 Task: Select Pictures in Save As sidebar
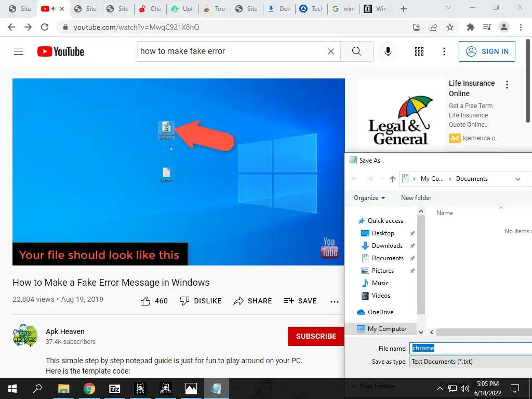pos(383,271)
